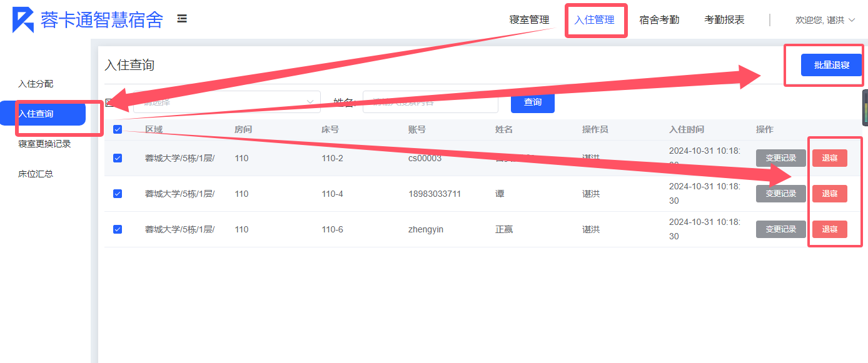Select 入住分配 in the sidebar
This screenshot has height=363, width=868.
tap(36, 84)
